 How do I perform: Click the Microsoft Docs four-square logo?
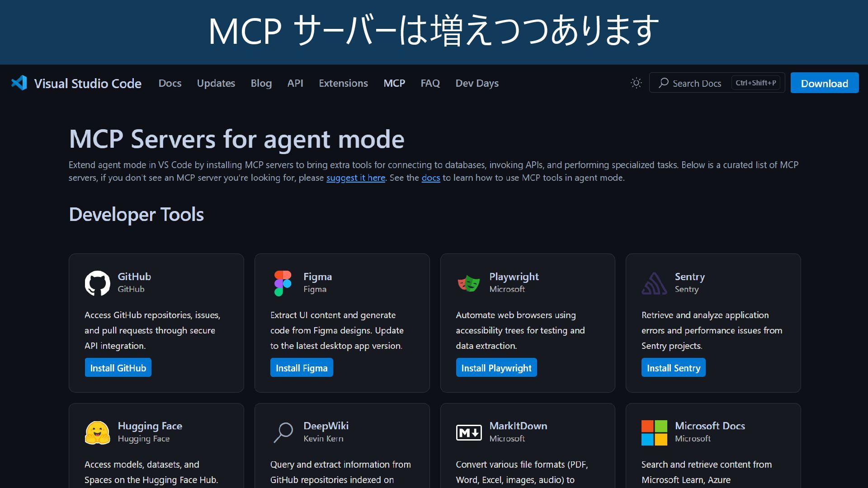pyautogui.click(x=654, y=432)
